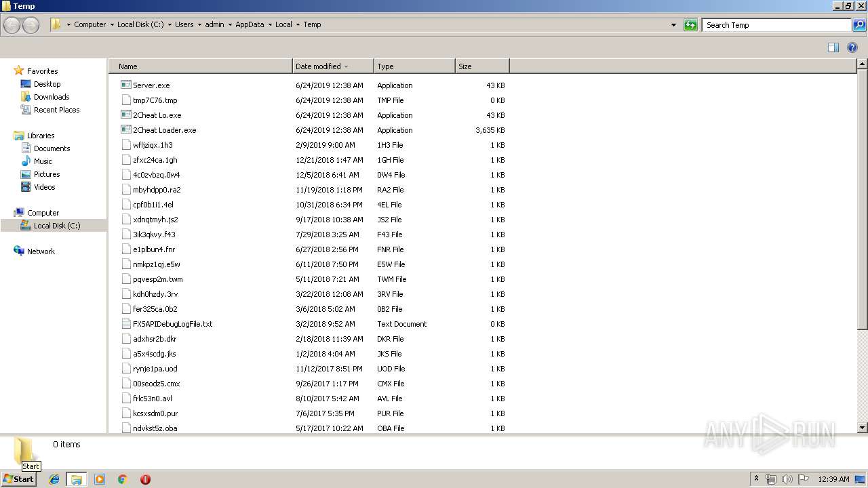Select the file pqvesp2m.twm
This screenshot has height=488, width=868.
[x=157, y=279]
